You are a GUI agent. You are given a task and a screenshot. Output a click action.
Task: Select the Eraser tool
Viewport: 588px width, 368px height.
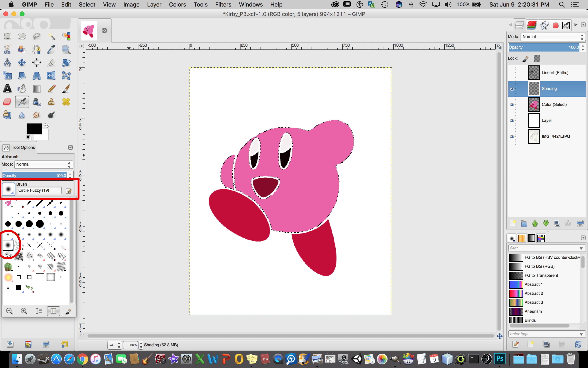[x=8, y=102]
